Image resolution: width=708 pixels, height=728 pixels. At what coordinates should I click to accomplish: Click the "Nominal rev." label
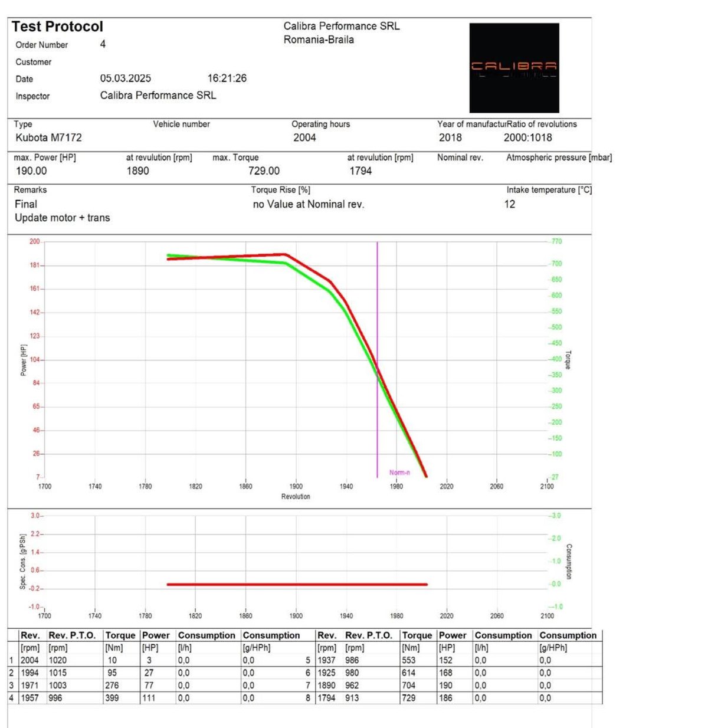[460, 158]
